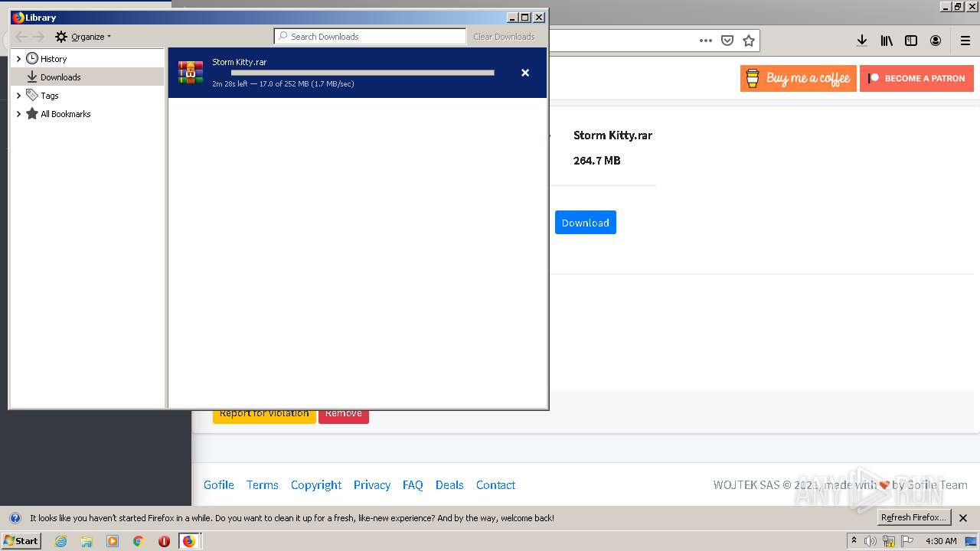Select 264.7 MB file size text
This screenshot has width=980, height=551.
(597, 161)
